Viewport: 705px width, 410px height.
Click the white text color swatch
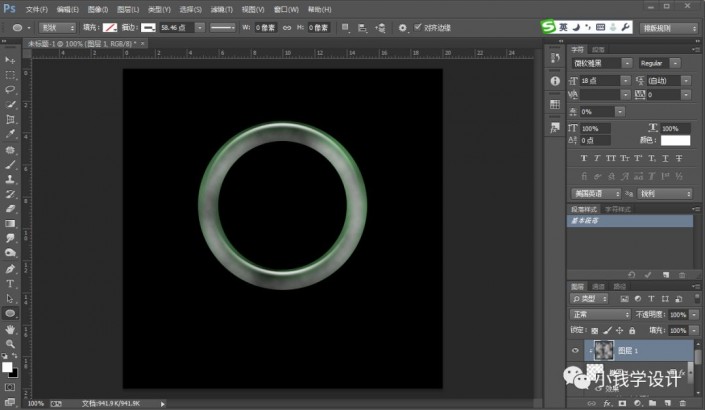(675, 141)
